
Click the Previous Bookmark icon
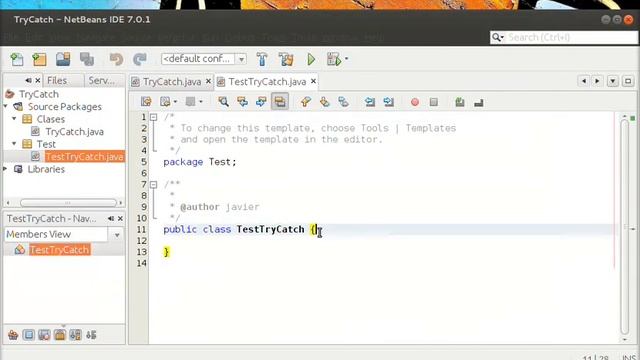pos(305,102)
